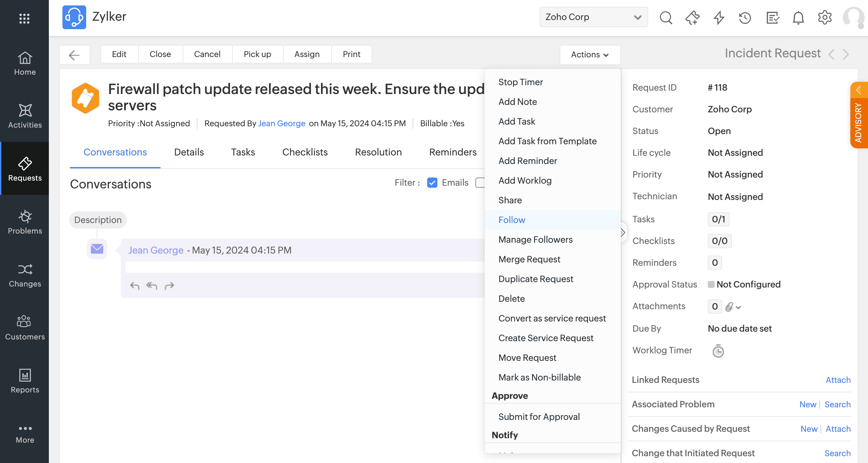Open the recent history clock icon

[745, 18]
